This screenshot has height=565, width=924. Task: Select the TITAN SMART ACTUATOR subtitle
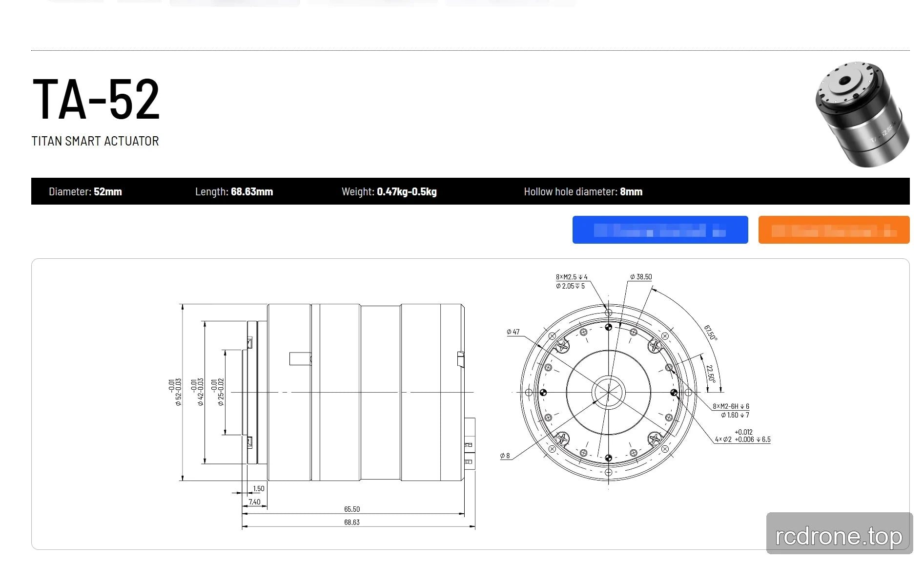95,141
